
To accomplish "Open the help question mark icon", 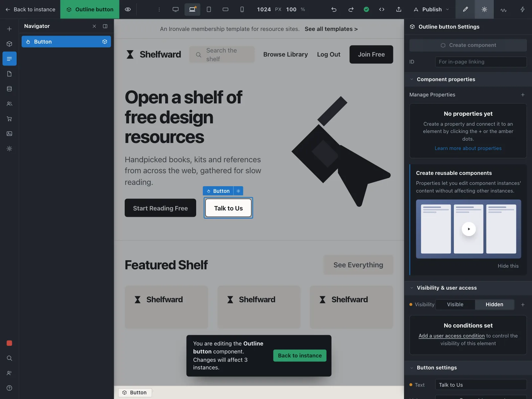I will [x=9, y=388].
